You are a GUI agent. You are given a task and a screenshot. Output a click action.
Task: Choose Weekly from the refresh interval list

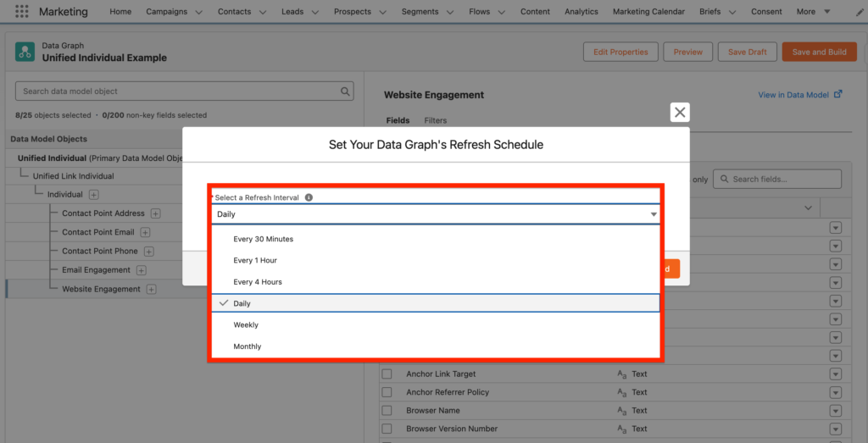pyautogui.click(x=246, y=325)
